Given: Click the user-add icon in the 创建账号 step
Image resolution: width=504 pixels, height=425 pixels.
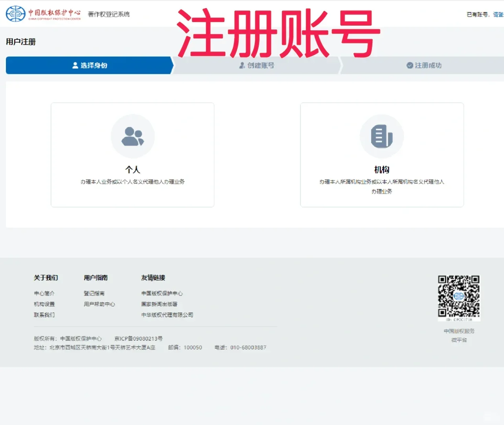Looking at the screenshot, I should coord(241,65).
